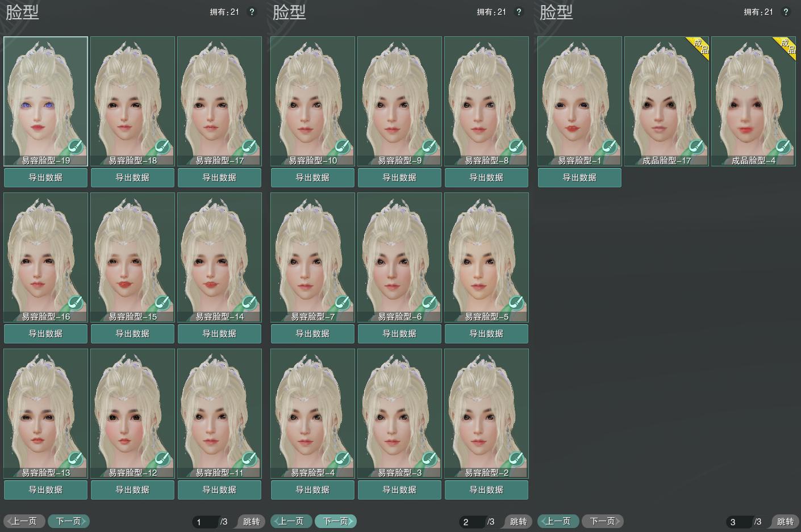Select face thumbnail 易容脸型-5

(487, 257)
